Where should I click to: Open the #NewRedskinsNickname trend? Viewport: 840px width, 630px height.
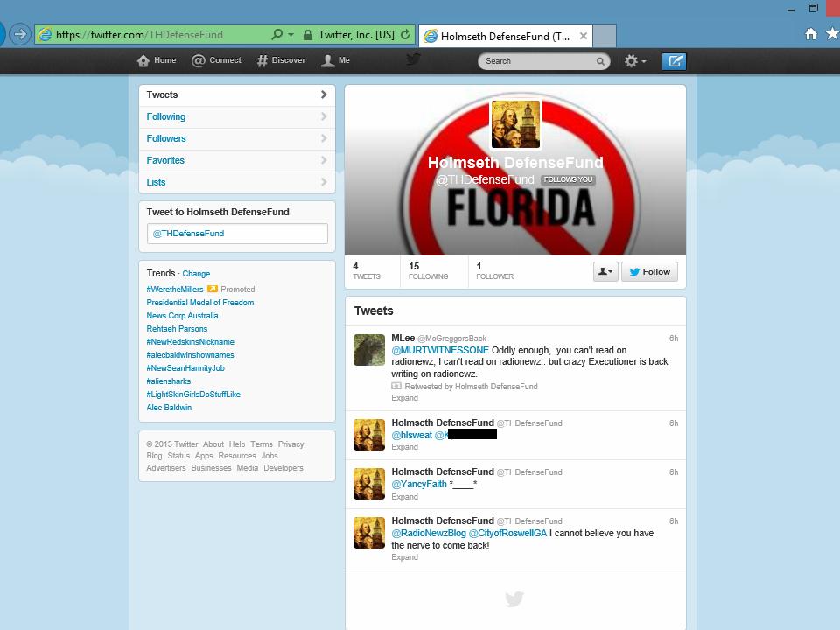click(x=190, y=342)
